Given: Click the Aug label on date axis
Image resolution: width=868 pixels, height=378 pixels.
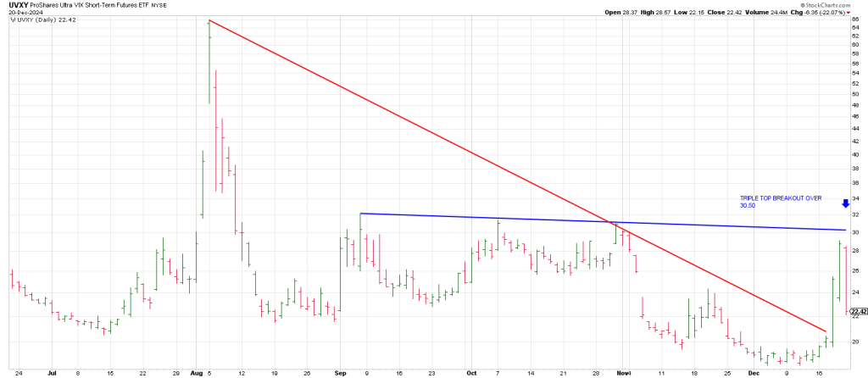Looking at the screenshot, I should 198,372.
